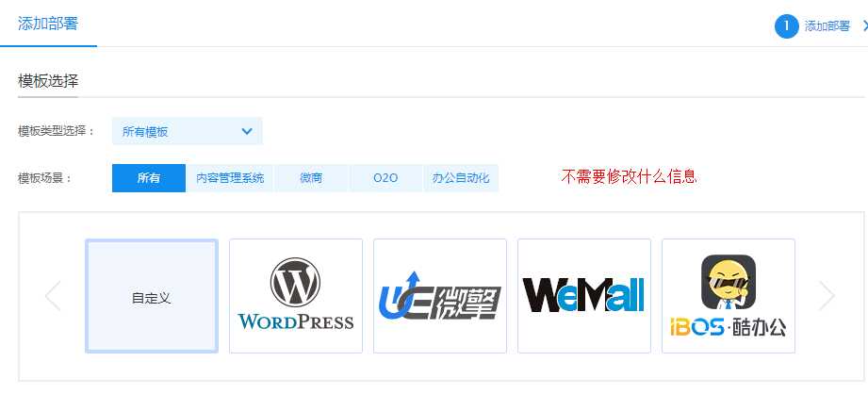Filter scenes by 内容管理系统
The height and width of the screenshot is (411, 868).
(230, 178)
